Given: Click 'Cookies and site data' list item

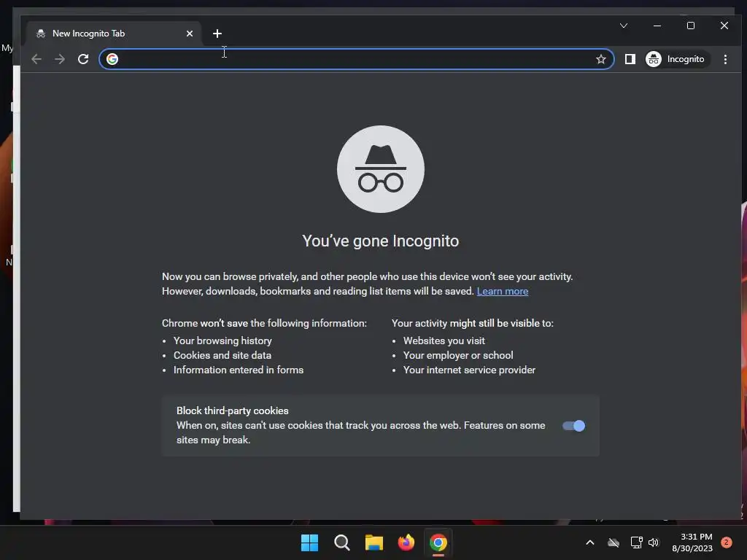Looking at the screenshot, I should pos(222,355).
